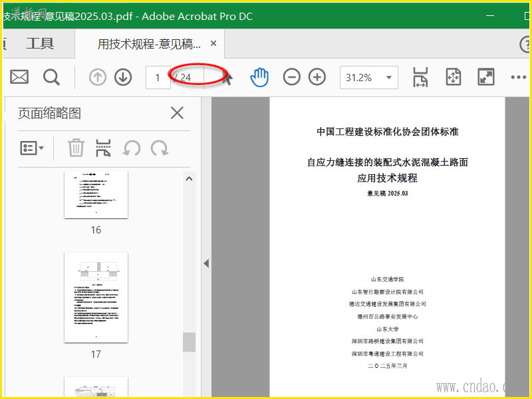
Task: Click the fit one full page icon
Action: [454, 77]
